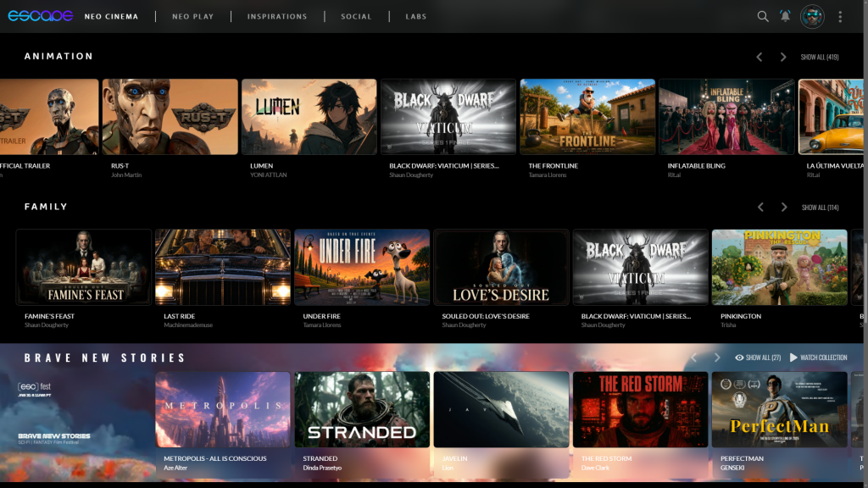Viewport: 868px width, 488px height.
Task: Open the Javelin thumbnail
Action: point(501,409)
